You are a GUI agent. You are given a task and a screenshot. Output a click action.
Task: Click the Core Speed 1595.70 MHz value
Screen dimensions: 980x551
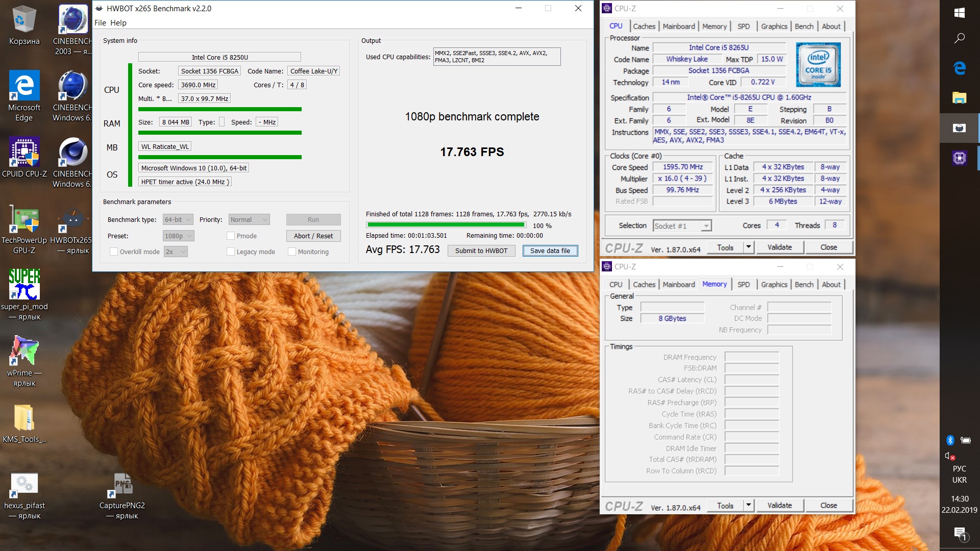683,167
